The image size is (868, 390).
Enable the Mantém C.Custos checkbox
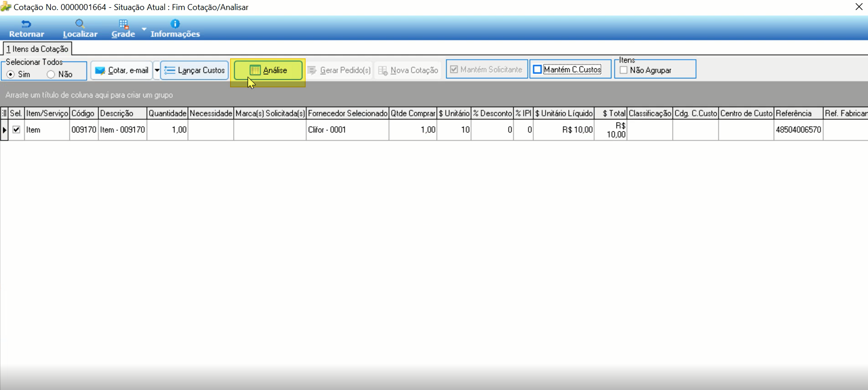click(537, 70)
